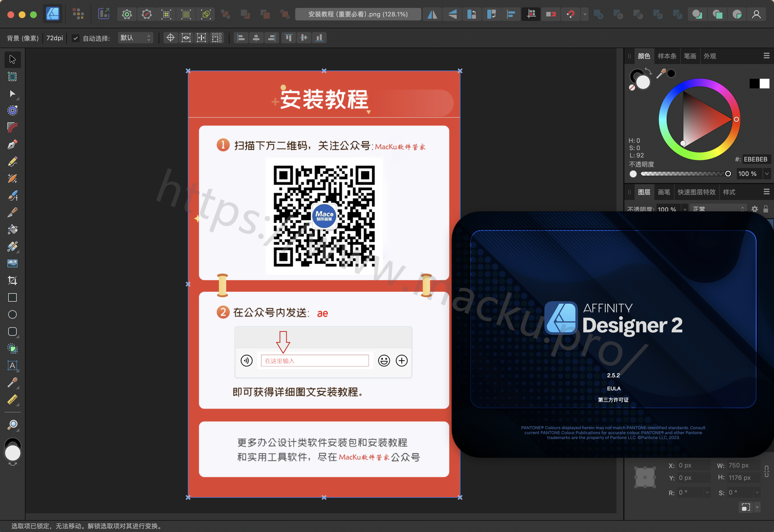
Task: Select the Place Image tool
Action: pyautogui.click(x=12, y=264)
